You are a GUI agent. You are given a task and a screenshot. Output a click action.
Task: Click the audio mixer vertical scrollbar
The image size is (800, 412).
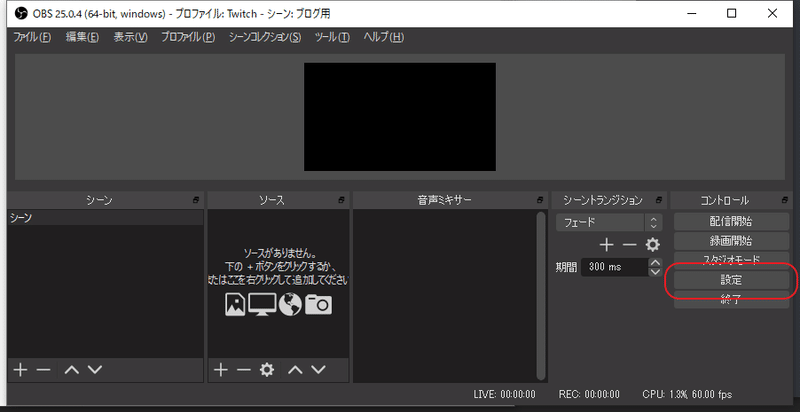click(541, 295)
